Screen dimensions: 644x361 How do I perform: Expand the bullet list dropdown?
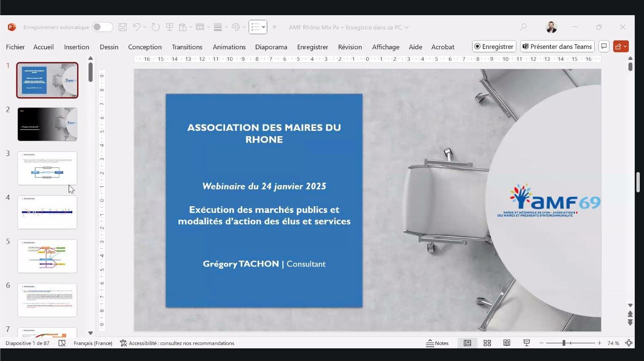(264, 27)
